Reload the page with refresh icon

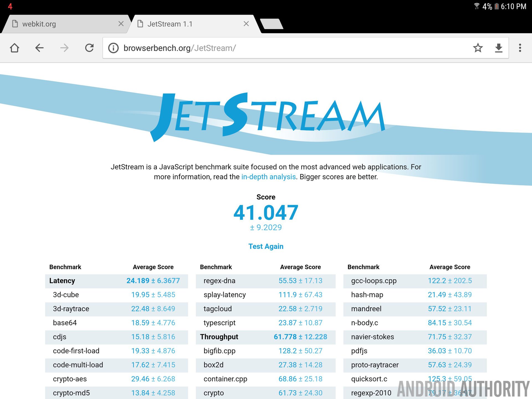click(89, 48)
